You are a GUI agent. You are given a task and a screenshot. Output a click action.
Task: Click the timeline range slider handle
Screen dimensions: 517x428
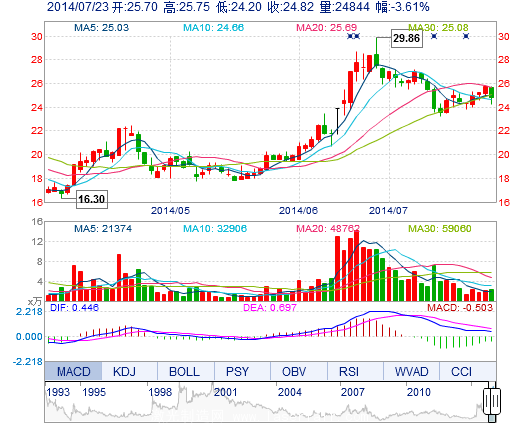(x=492, y=401)
